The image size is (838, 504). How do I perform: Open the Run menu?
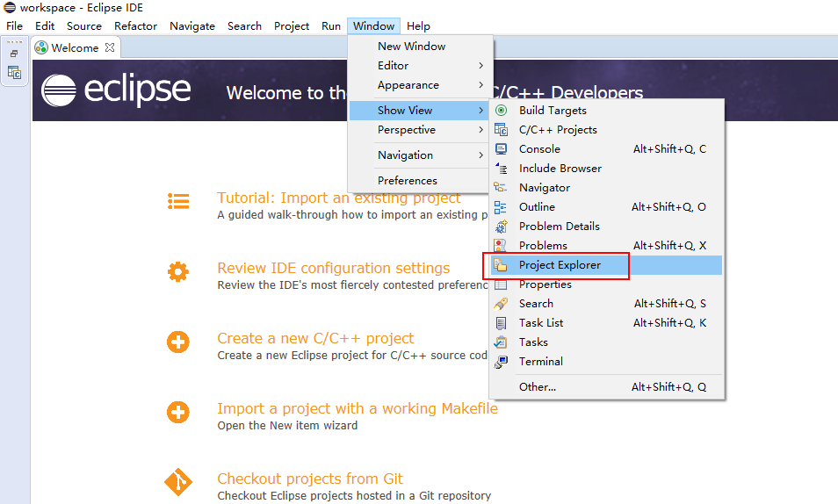pyautogui.click(x=331, y=26)
